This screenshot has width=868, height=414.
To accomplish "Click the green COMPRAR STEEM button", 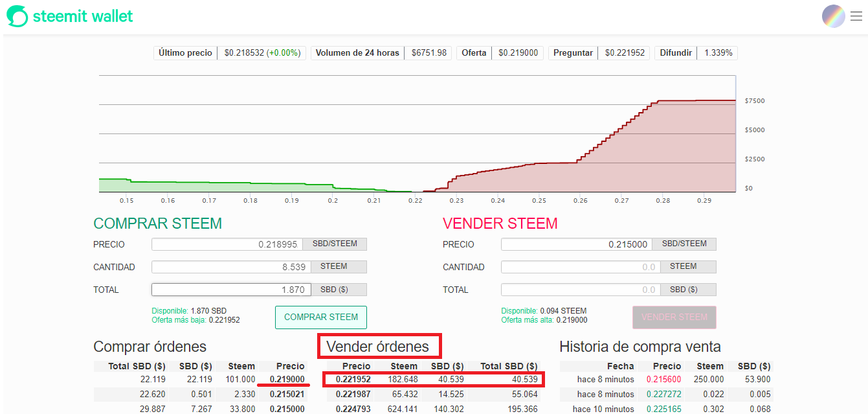I will 321,317.
